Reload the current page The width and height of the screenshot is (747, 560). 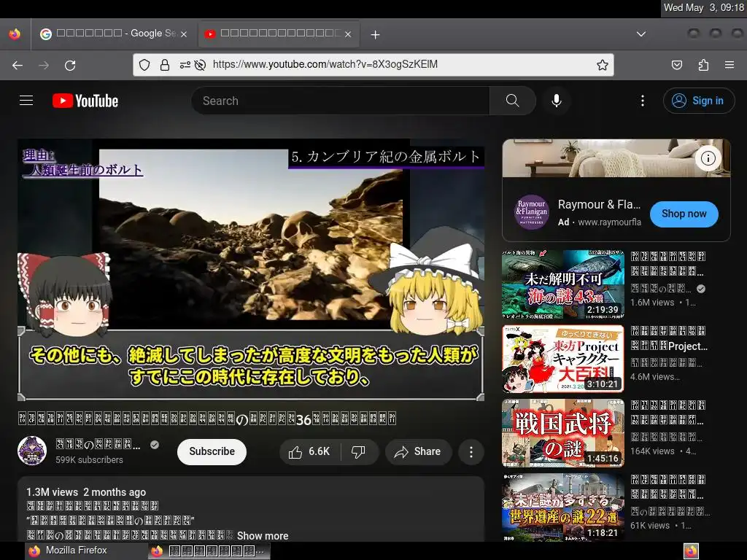click(x=70, y=65)
